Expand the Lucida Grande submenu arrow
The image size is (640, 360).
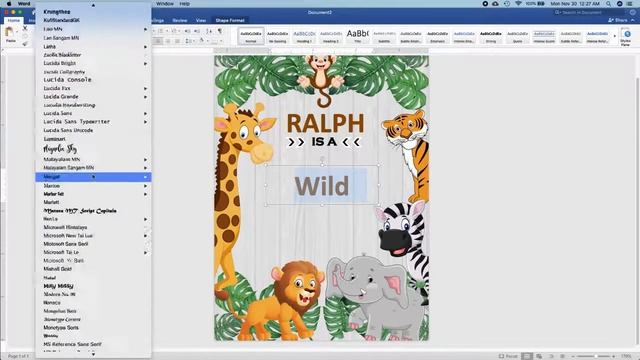(x=145, y=97)
